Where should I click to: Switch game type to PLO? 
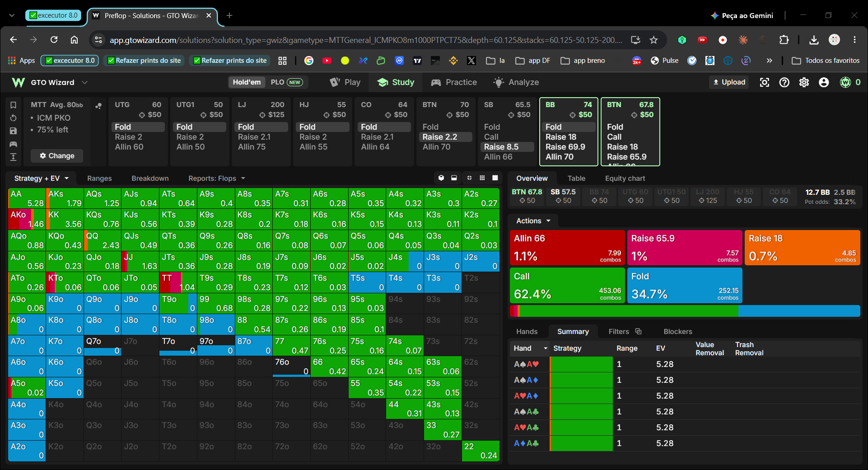tap(286, 82)
